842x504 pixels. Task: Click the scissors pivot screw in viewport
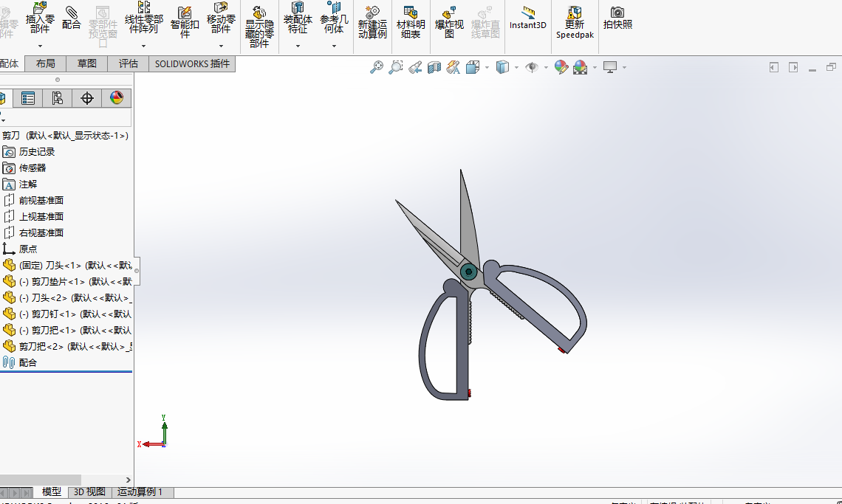[x=469, y=272]
